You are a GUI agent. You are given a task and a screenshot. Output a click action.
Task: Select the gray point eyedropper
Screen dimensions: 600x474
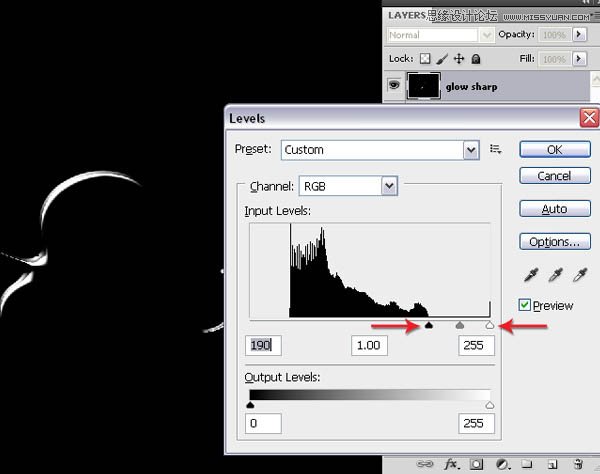point(555,274)
